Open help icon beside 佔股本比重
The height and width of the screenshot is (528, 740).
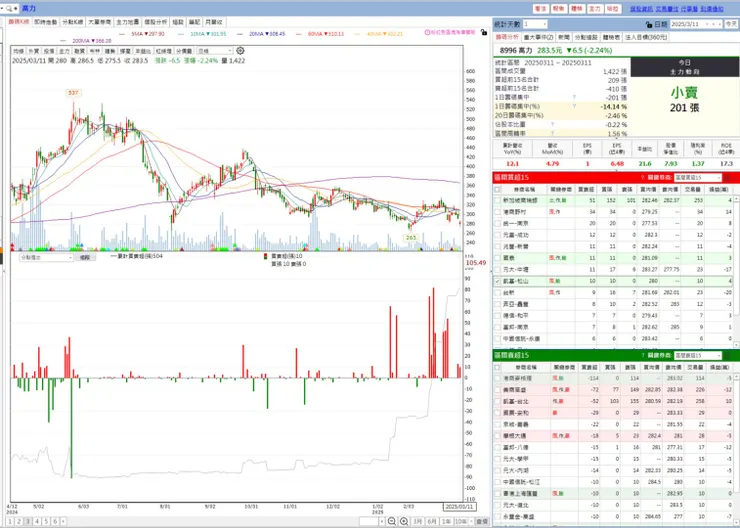(552, 125)
